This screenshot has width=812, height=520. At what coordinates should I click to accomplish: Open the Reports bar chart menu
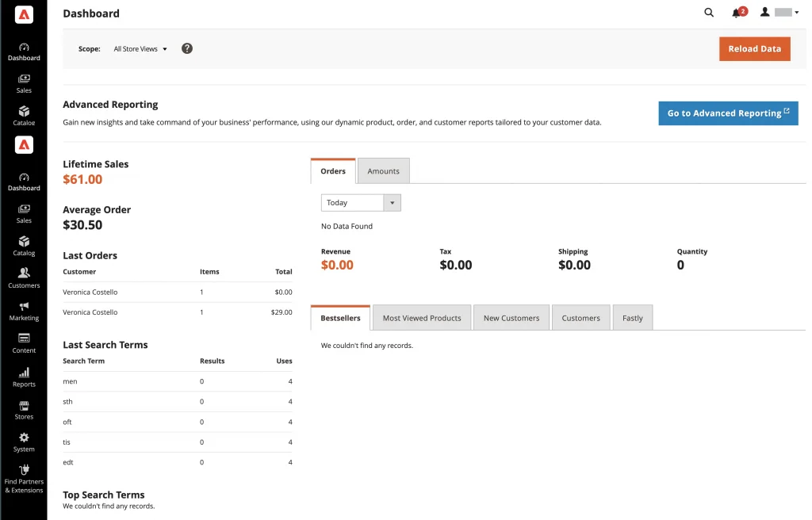coord(24,377)
